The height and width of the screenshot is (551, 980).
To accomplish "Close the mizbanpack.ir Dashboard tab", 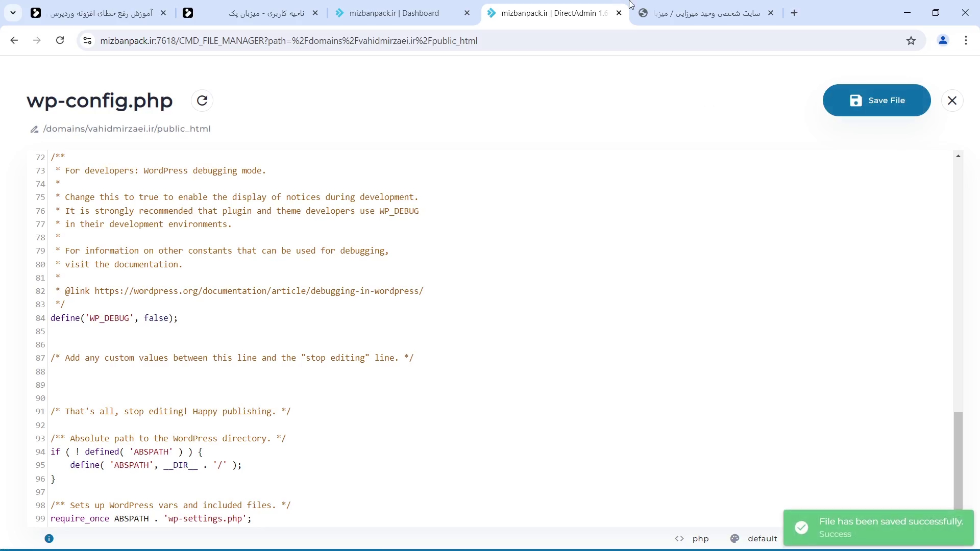I will pyautogui.click(x=467, y=13).
